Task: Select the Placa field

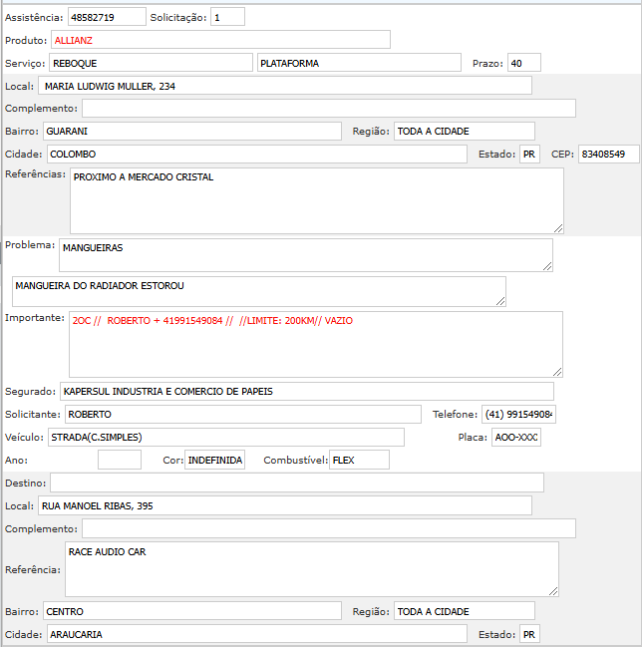Action: [x=515, y=437]
